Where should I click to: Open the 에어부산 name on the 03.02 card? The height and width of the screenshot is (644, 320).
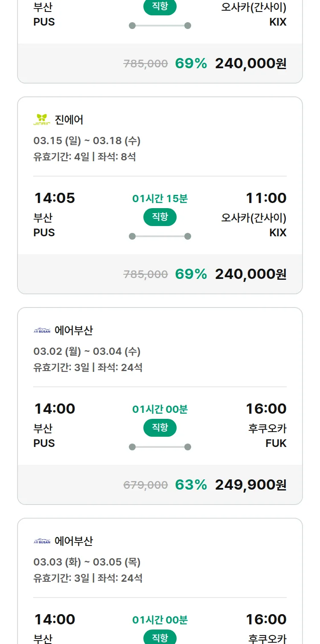coord(74,331)
